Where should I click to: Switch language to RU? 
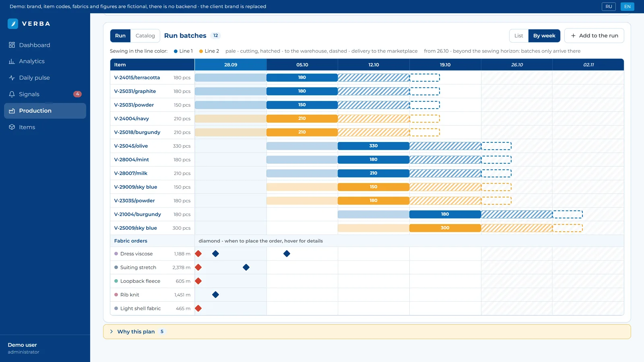pyautogui.click(x=609, y=6)
